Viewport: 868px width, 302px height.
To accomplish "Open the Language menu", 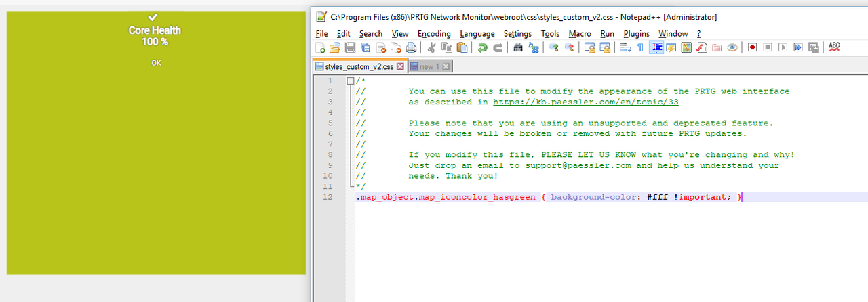I will (477, 33).
